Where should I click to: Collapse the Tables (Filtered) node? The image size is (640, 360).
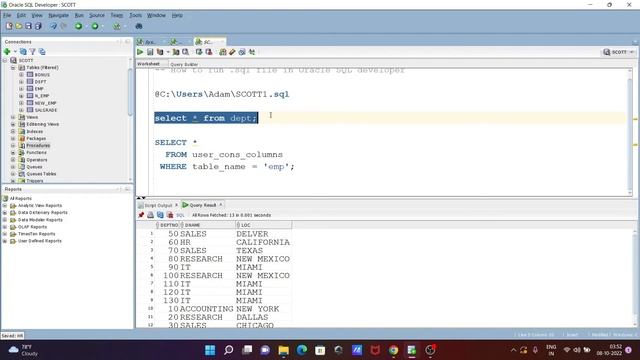(x=13, y=68)
